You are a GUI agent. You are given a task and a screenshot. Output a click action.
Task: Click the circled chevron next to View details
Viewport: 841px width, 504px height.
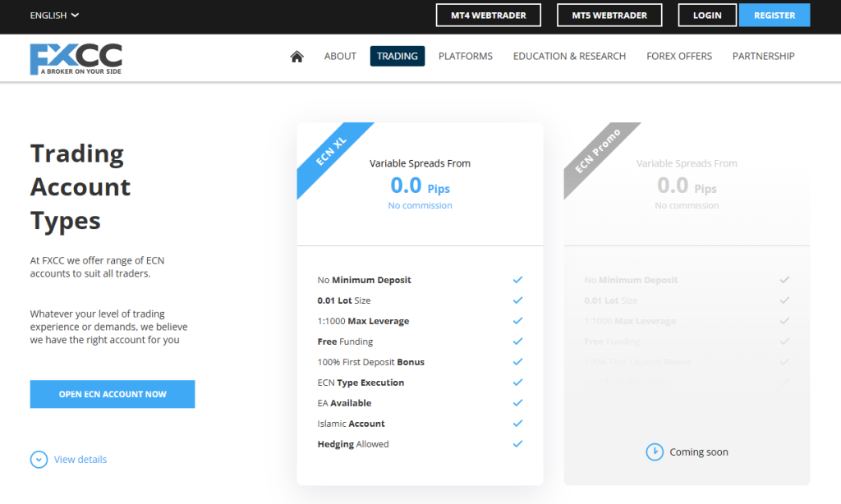tap(39, 459)
